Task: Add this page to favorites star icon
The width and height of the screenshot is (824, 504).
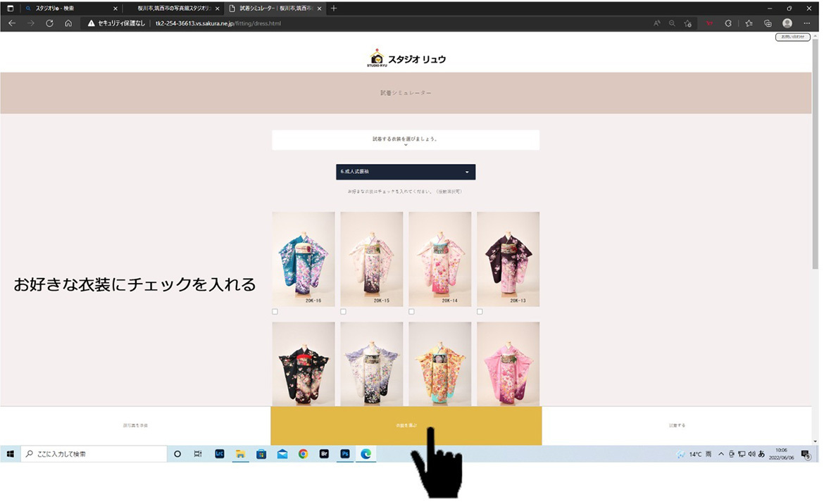Action: pyautogui.click(x=688, y=23)
